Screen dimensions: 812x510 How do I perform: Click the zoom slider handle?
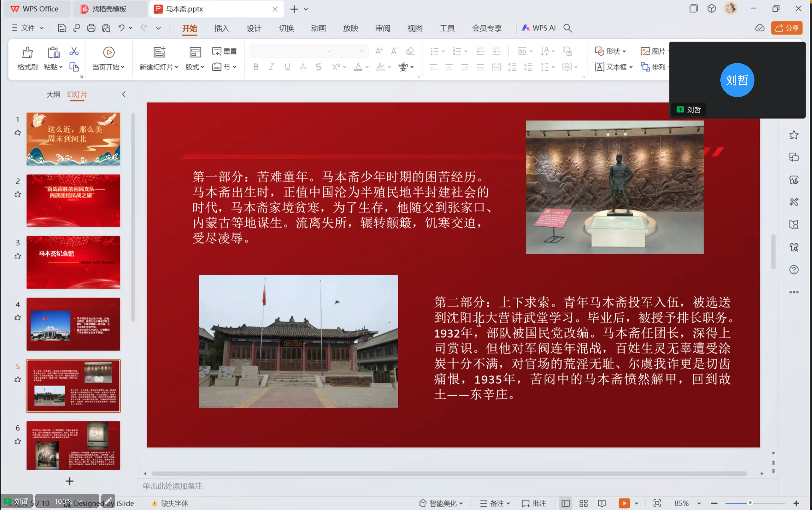coord(750,503)
